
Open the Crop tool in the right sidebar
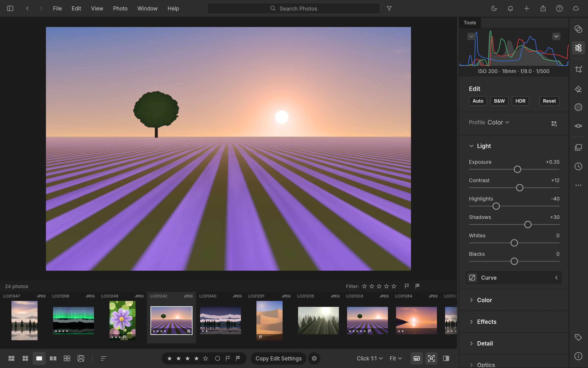pyautogui.click(x=578, y=69)
